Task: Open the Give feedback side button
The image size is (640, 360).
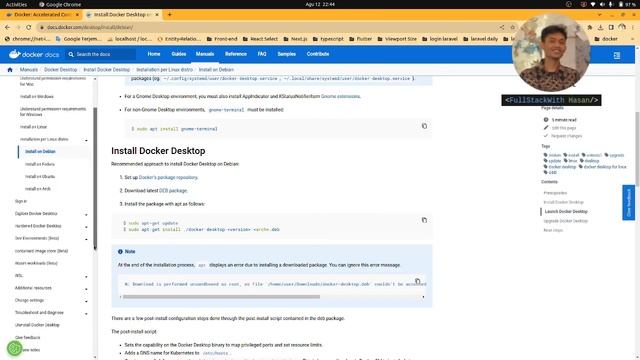Action: [x=629, y=202]
